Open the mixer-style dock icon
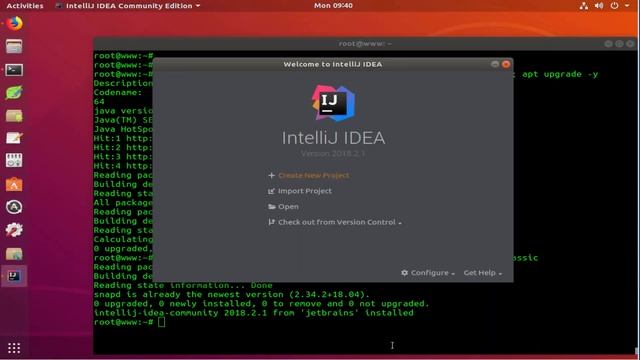The image size is (640, 360). 14,160
